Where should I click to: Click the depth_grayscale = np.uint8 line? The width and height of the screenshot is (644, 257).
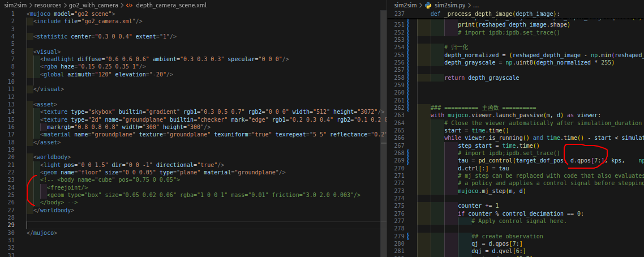(529, 62)
